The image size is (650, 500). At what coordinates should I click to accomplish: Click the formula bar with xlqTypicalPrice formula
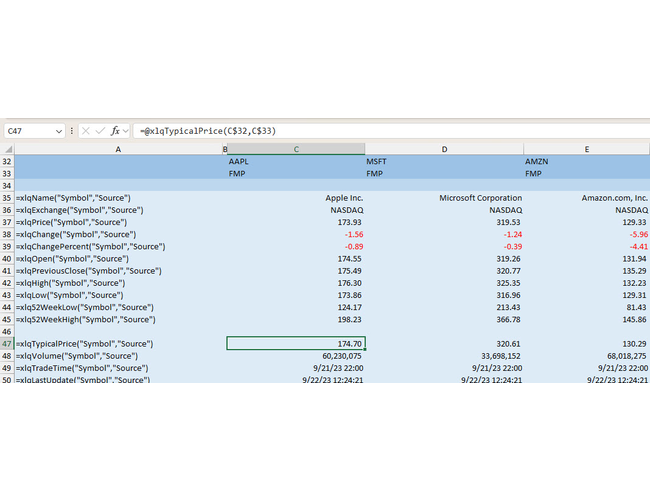click(392, 131)
